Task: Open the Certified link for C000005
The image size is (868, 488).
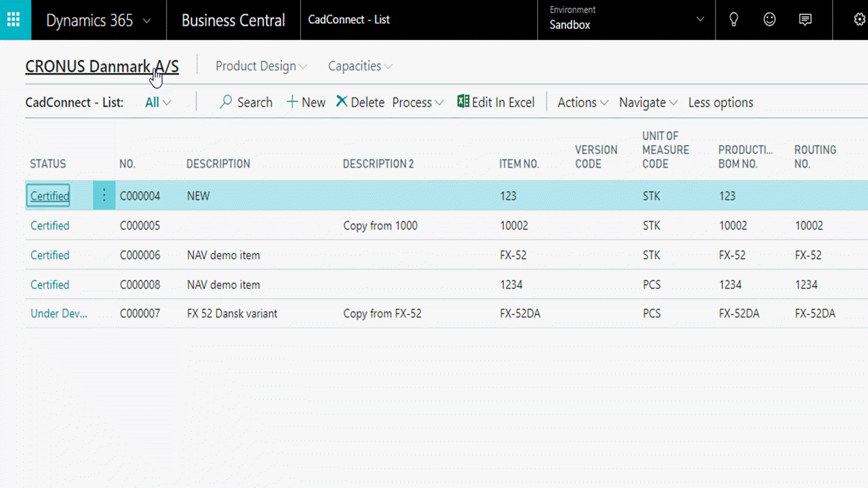Action: coord(50,226)
